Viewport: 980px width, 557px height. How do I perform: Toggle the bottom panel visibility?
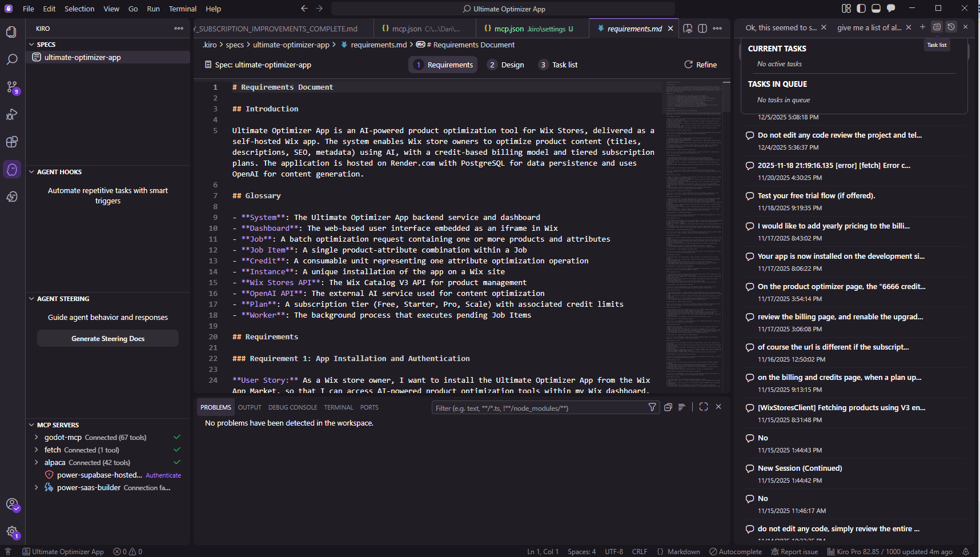[x=876, y=9]
